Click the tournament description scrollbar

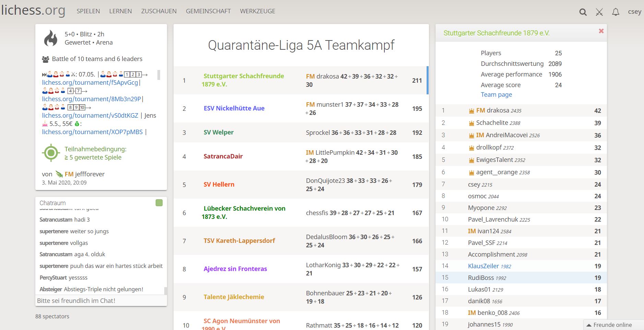(x=159, y=74)
